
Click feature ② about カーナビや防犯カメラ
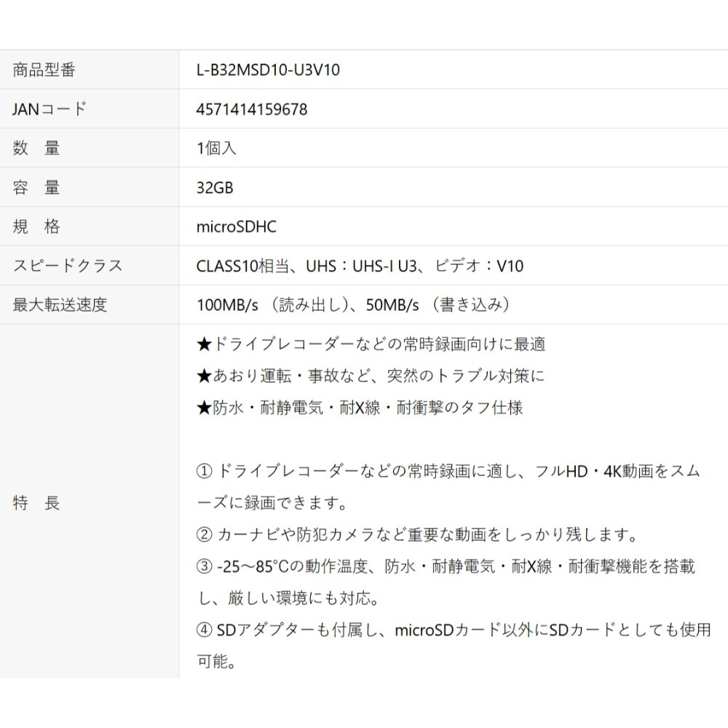click(x=417, y=535)
